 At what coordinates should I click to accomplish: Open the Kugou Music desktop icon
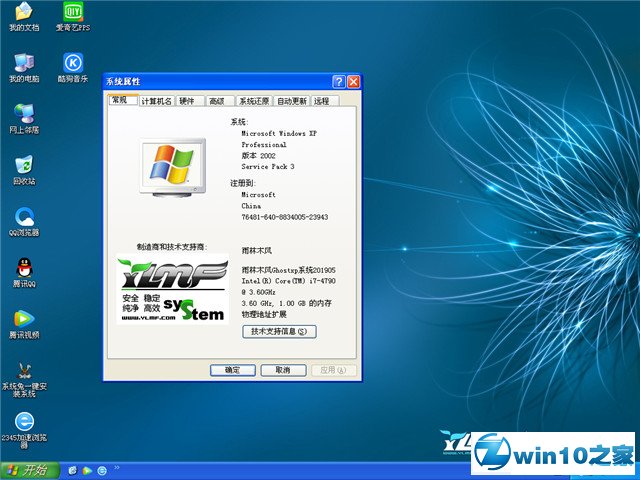point(73,68)
